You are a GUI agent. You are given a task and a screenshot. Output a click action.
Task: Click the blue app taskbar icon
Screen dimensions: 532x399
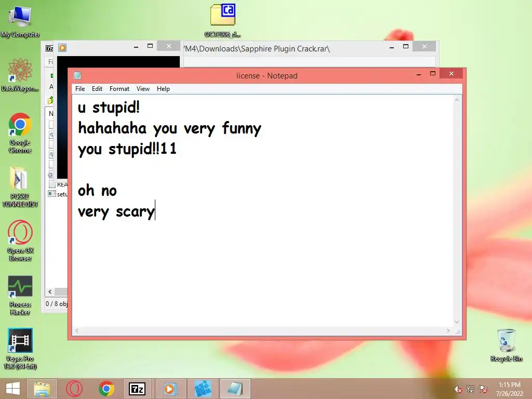click(x=203, y=389)
